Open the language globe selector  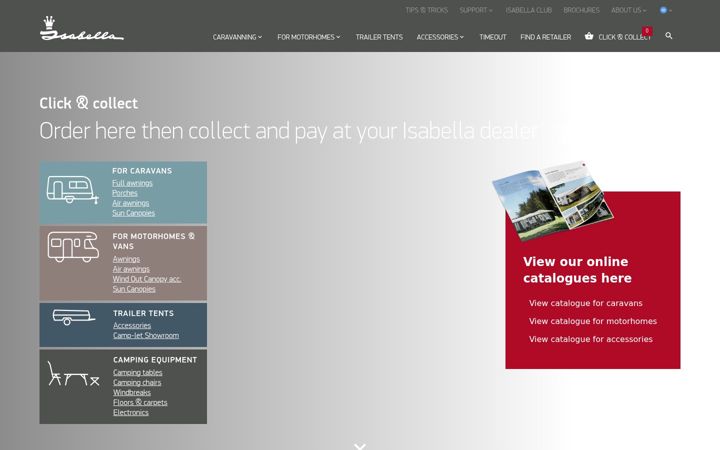[x=665, y=10]
